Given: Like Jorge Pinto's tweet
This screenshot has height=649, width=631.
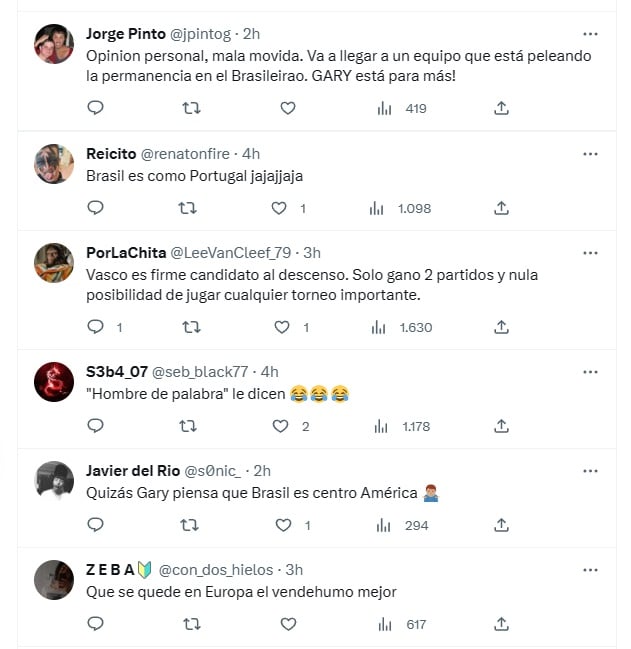Looking at the screenshot, I should coord(288,108).
